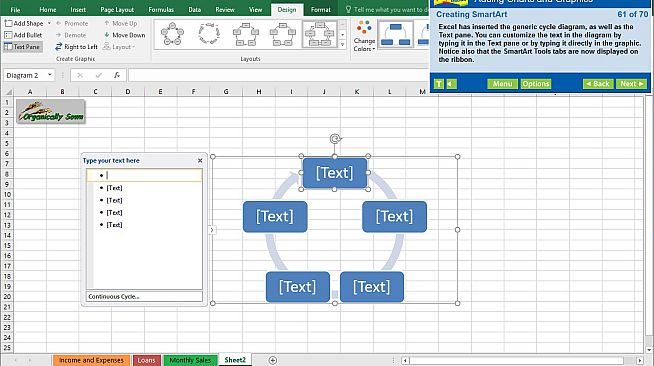Click the formula bar cancel X icon
Viewport: 654px width, 366px height.
[x=80, y=75]
